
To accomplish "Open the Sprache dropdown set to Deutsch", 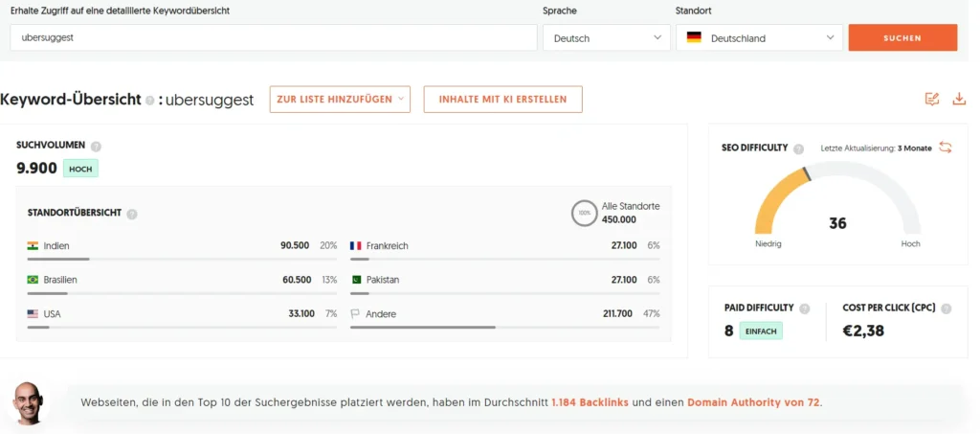I will pos(607,38).
